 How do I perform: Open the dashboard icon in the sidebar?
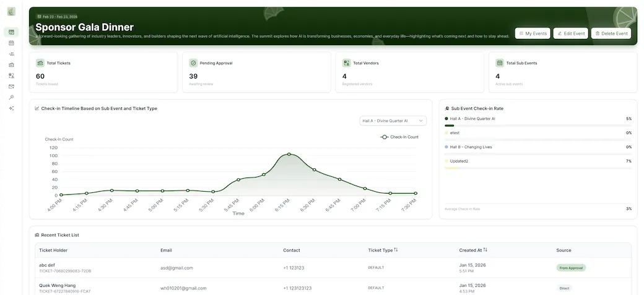click(11, 32)
